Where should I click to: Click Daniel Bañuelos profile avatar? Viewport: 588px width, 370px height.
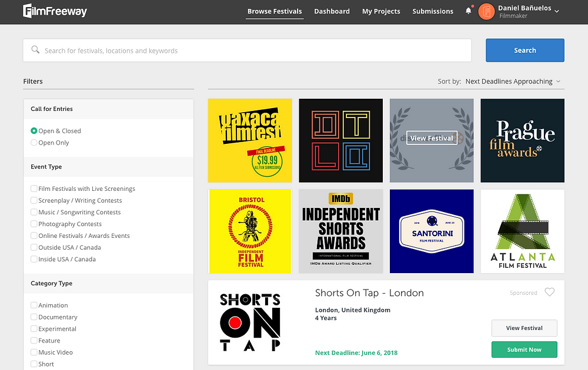[x=486, y=12]
